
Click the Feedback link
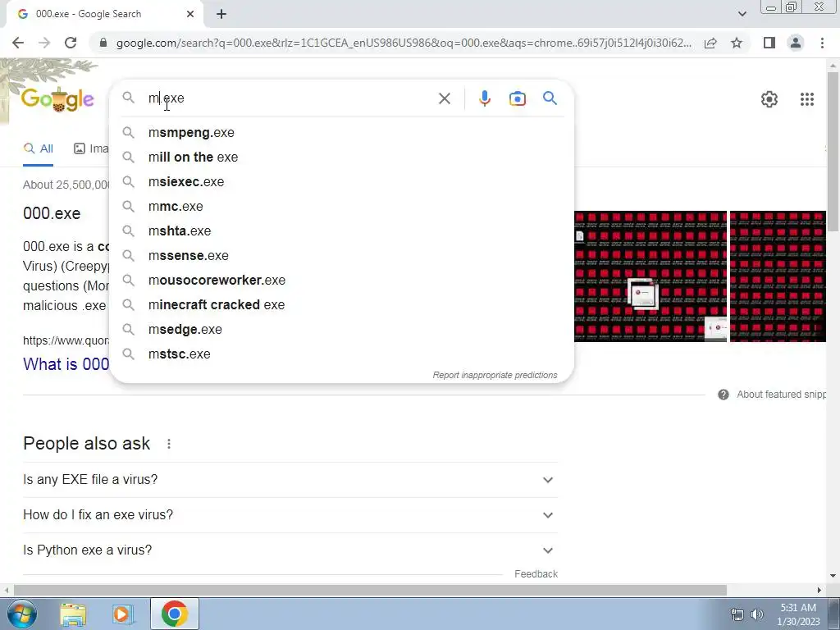click(x=536, y=573)
